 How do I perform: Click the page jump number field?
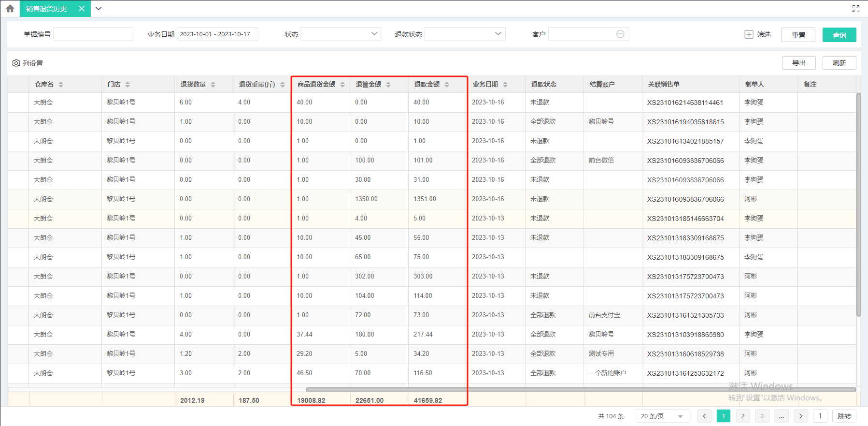(820, 416)
